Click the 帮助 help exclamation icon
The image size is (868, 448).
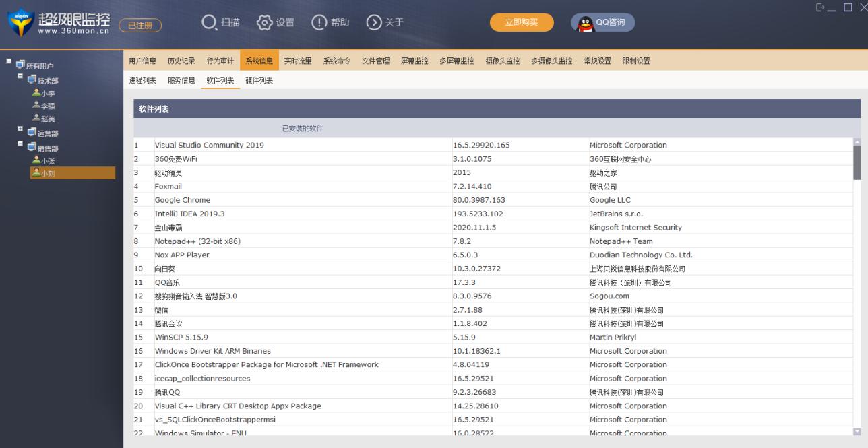pos(319,23)
